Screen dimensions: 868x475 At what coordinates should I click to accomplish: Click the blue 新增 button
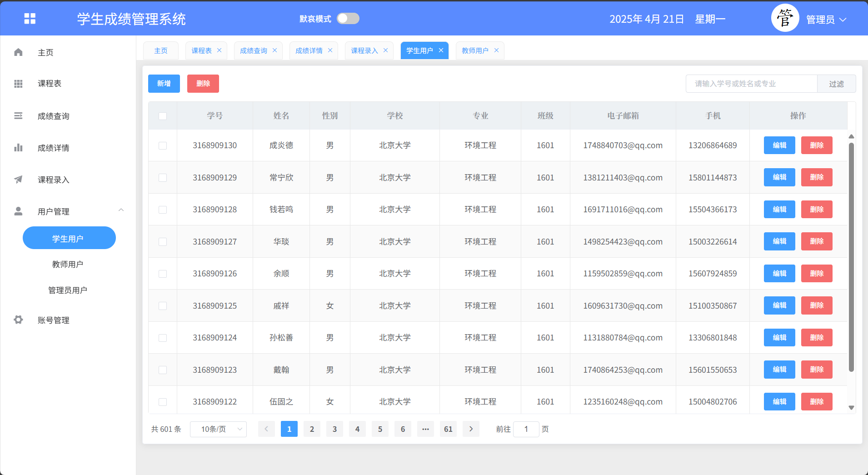pyautogui.click(x=164, y=84)
